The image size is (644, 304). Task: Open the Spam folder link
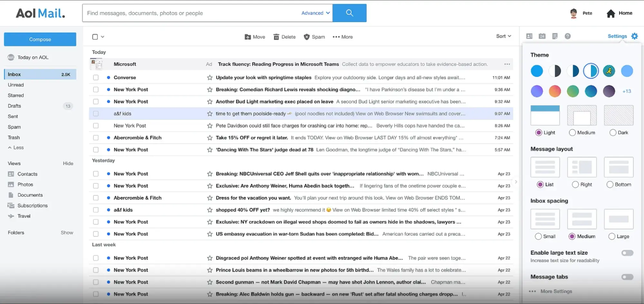pyautogui.click(x=14, y=127)
